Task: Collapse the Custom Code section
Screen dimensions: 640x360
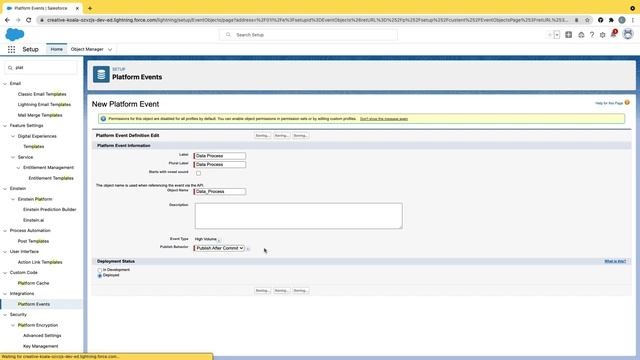Action: pyautogui.click(x=5, y=273)
